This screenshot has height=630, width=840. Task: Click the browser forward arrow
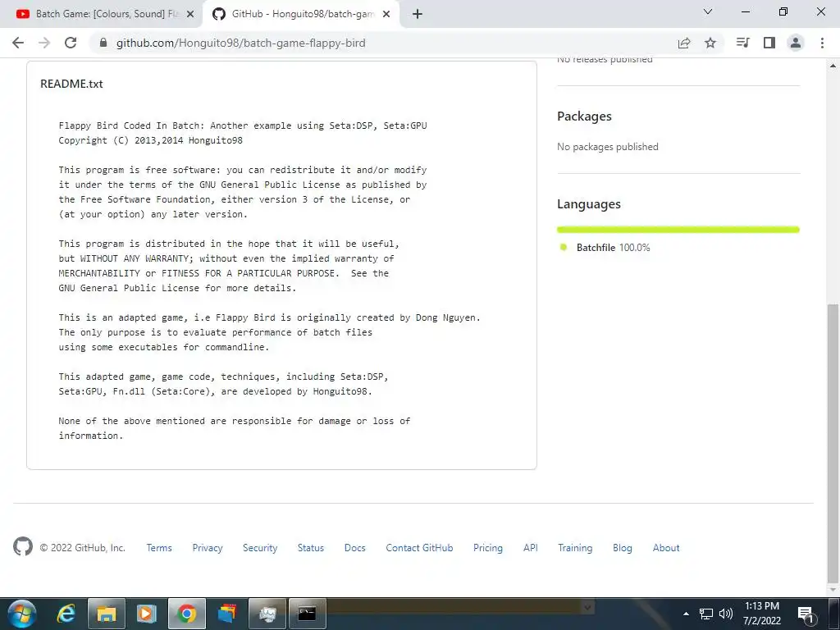tap(44, 43)
